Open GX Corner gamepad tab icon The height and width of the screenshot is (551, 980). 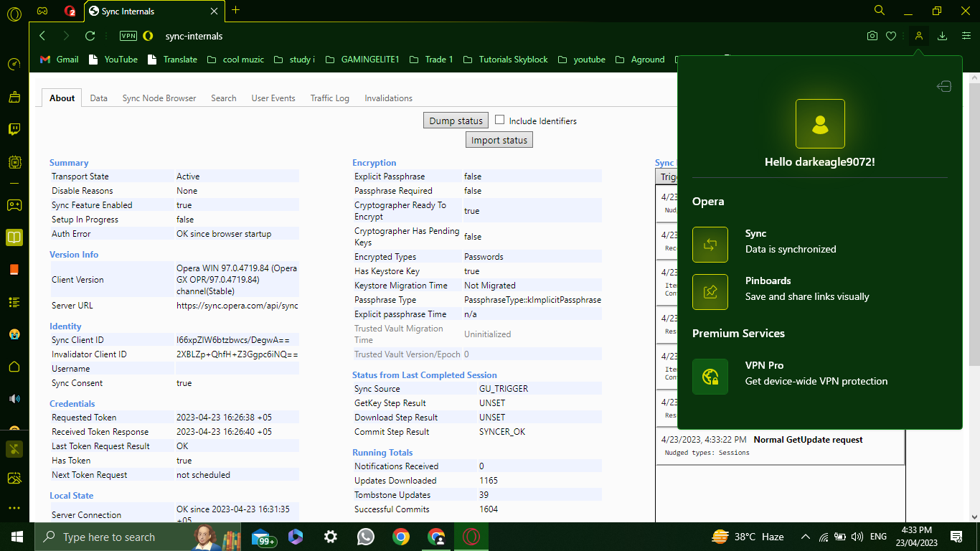click(42, 11)
